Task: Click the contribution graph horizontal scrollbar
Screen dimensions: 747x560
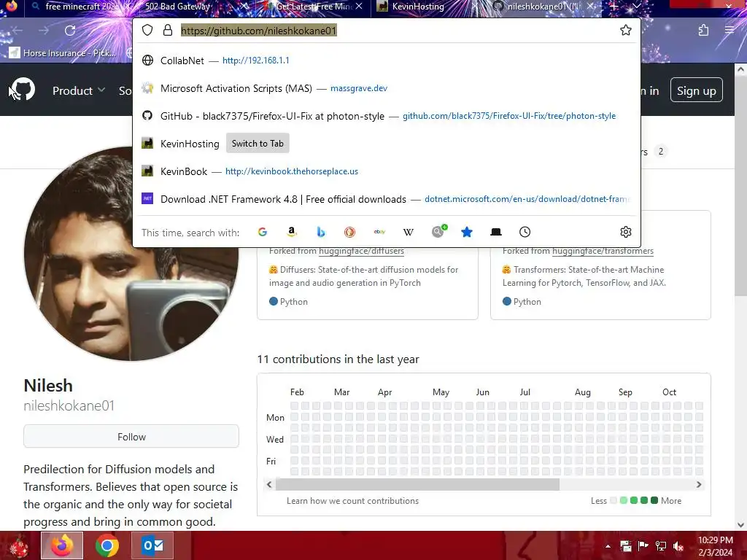Action: pyautogui.click(x=417, y=485)
